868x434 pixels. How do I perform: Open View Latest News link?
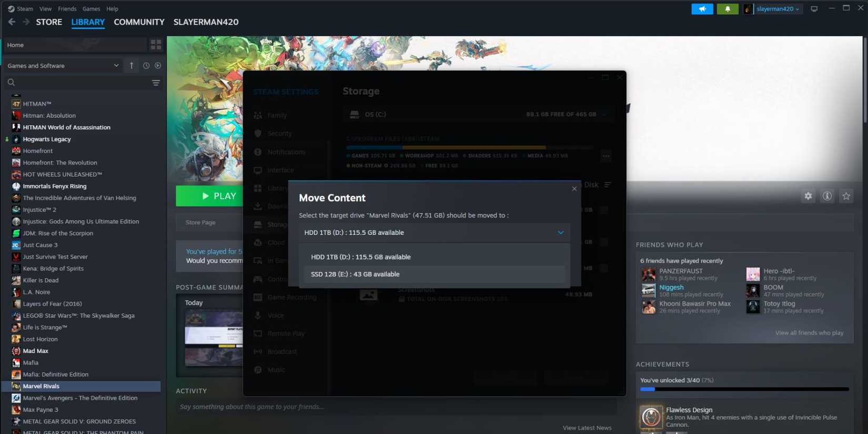587,428
